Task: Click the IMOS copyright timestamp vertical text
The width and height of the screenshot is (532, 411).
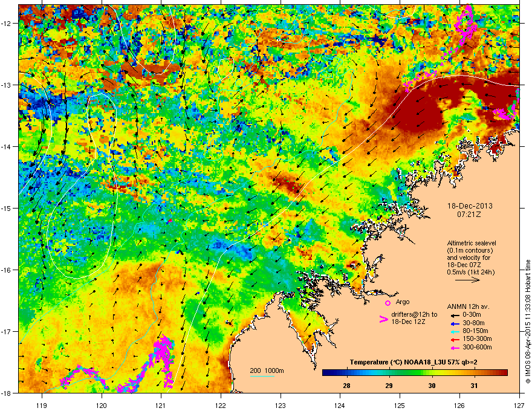Action: point(528,322)
